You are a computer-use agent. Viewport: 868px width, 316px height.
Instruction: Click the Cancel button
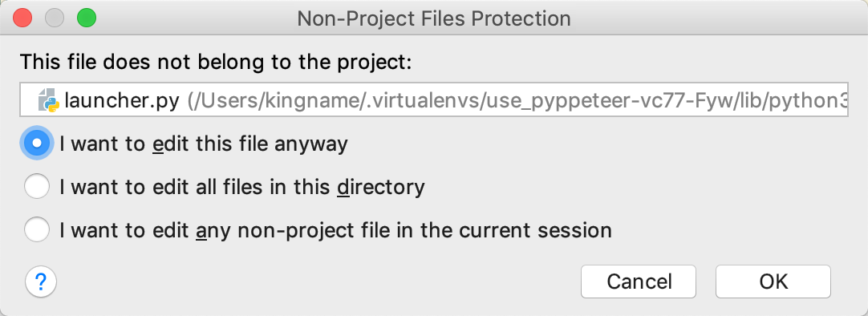[639, 282]
